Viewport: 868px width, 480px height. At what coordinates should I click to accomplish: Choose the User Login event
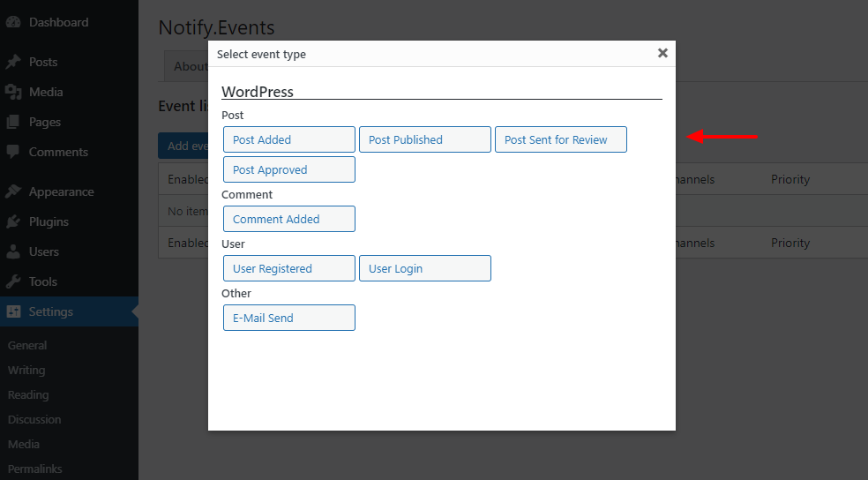coord(425,268)
